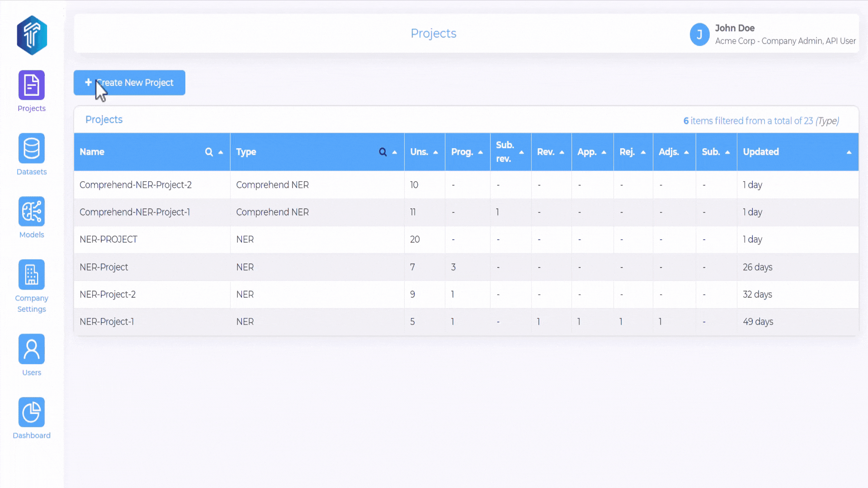Click the hexagonal app logo
This screenshot has width=868, height=488.
point(32,35)
